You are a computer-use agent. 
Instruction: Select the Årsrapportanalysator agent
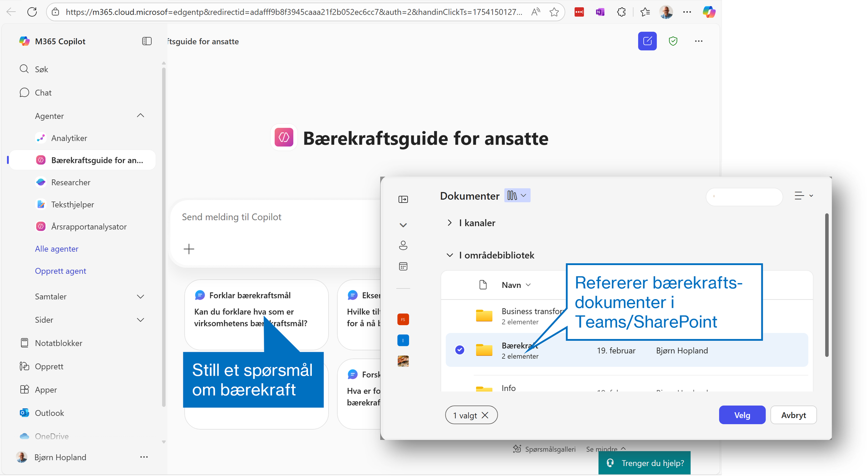(89, 227)
